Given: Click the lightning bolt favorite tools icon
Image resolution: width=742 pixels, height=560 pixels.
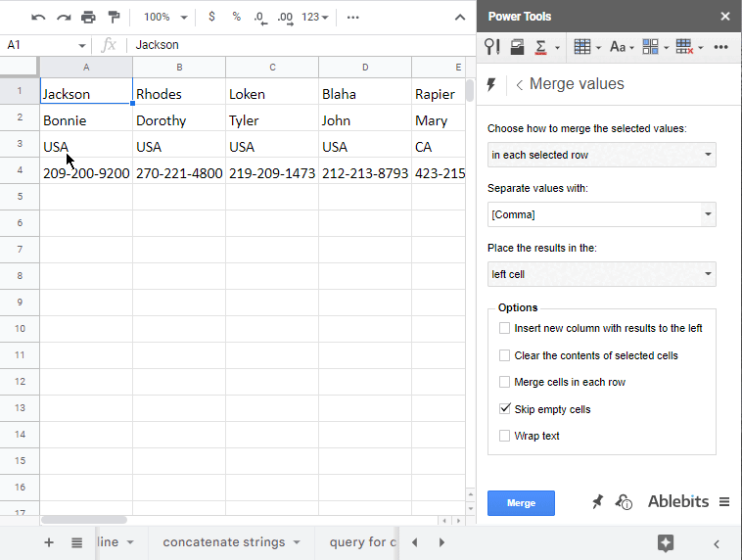Looking at the screenshot, I should pos(491,85).
